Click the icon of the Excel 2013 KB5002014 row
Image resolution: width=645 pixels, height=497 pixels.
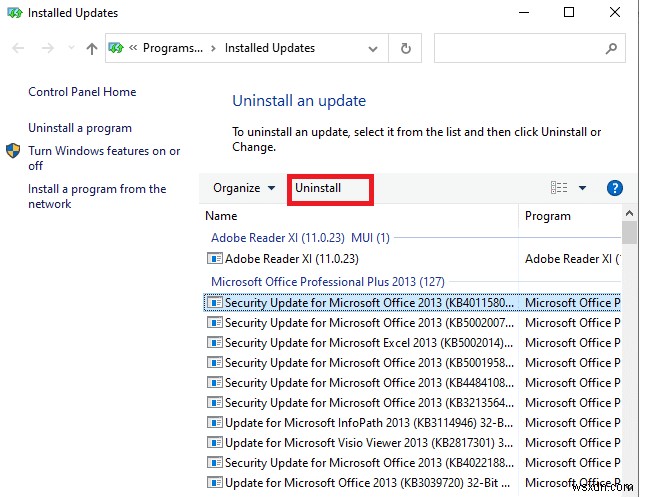(x=215, y=342)
